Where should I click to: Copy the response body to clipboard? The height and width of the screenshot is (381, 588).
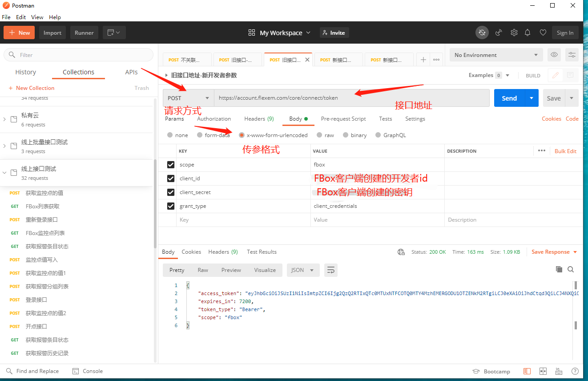(x=559, y=269)
